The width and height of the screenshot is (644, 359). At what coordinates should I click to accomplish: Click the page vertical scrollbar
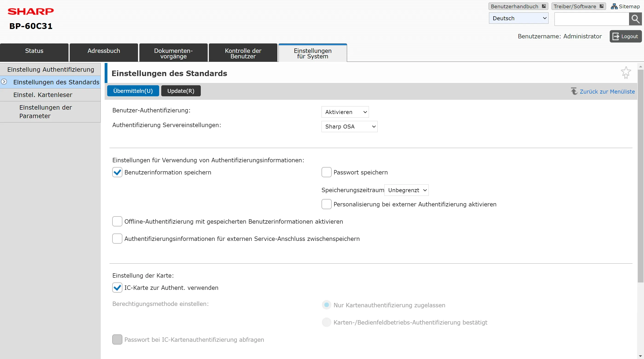point(640,175)
